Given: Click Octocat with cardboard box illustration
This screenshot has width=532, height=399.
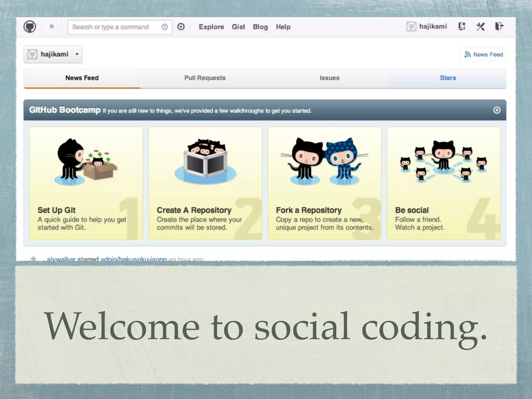Looking at the screenshot, I should 86,162.
